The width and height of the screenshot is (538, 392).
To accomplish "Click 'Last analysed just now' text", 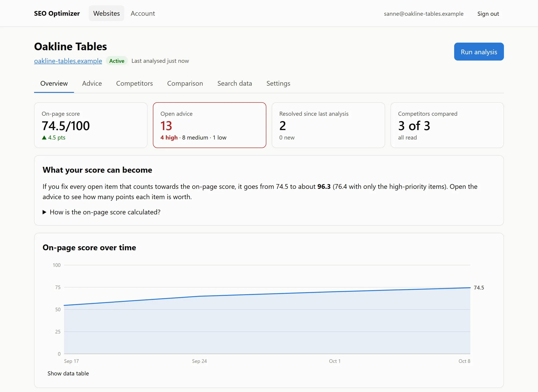I will tap(160, 61).
